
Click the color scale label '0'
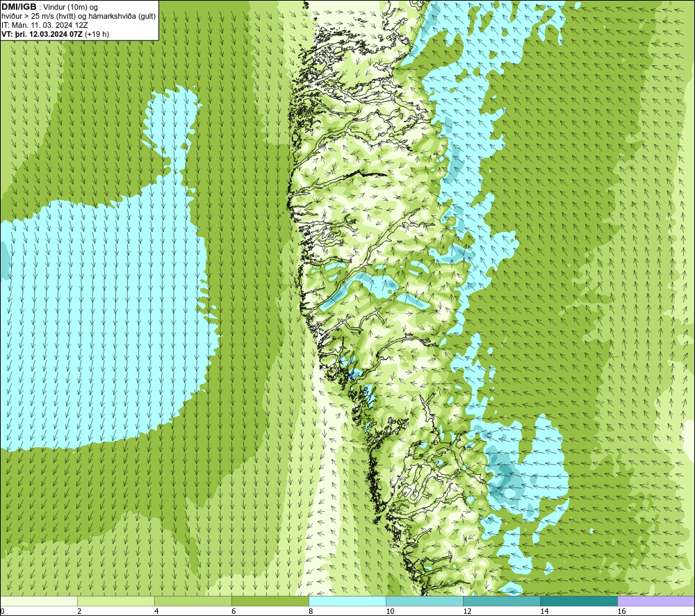(x=3, y=611)
